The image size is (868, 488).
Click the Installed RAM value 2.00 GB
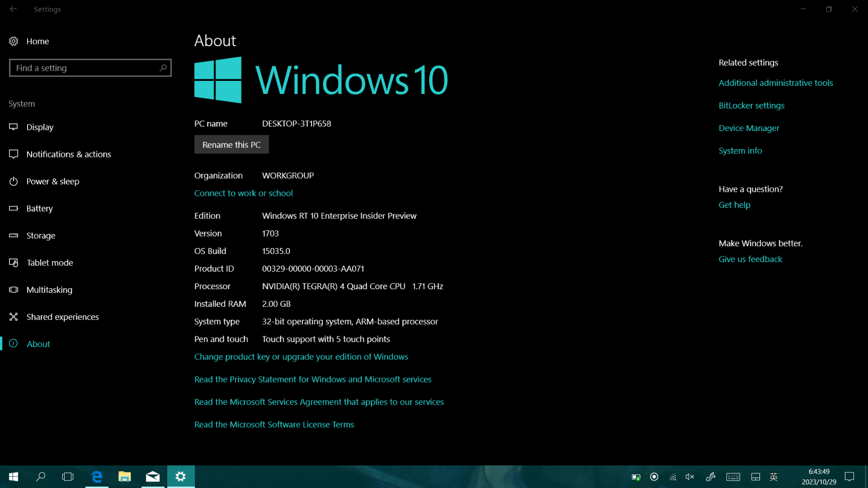[276, 304]
